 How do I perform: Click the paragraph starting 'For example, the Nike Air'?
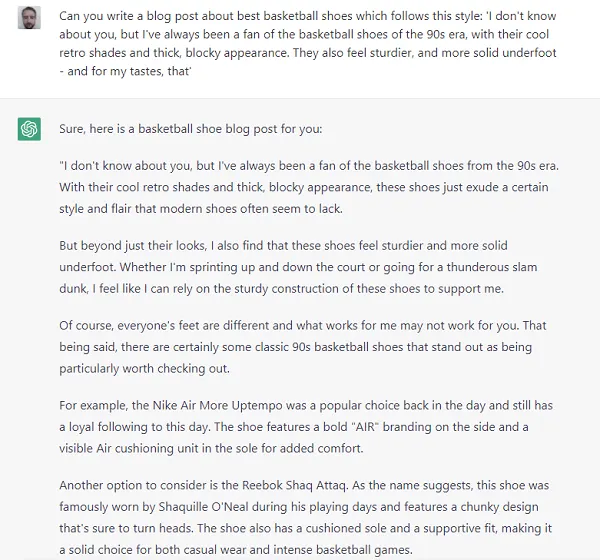[x=306, y=427]
